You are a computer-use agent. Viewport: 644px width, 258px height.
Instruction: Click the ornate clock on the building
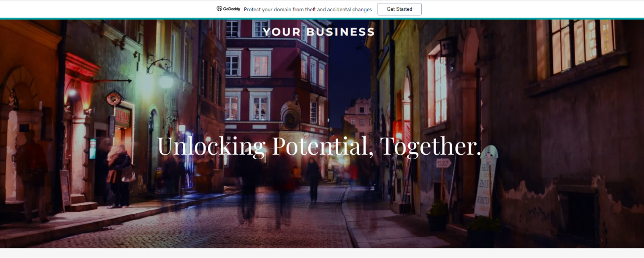[x=290, y=117]
